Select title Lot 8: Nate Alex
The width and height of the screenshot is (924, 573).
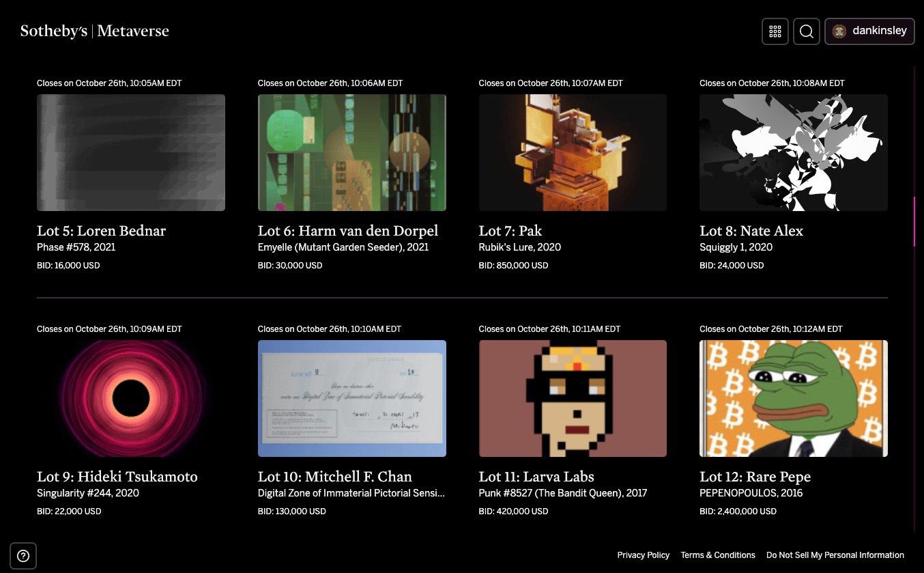[751, 231]
